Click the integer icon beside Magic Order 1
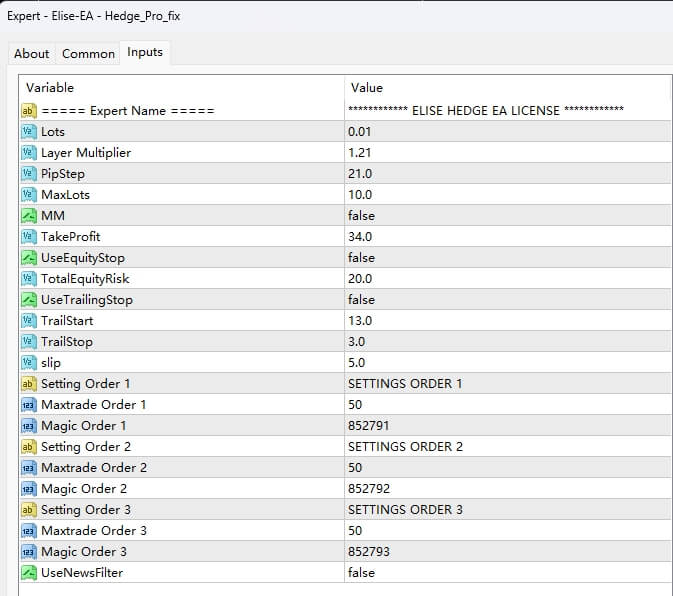Viewport: 673px width, 596px height. tap(28, 426)
